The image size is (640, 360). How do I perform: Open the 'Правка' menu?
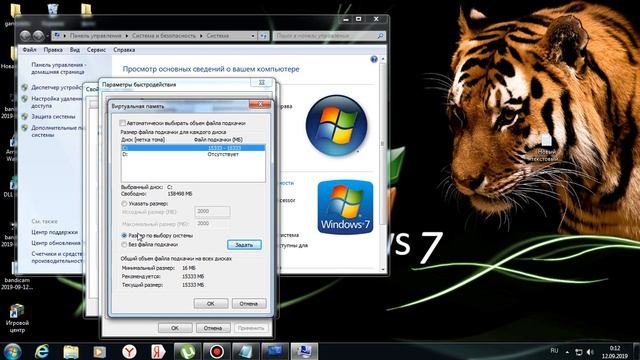pos(53,50)
